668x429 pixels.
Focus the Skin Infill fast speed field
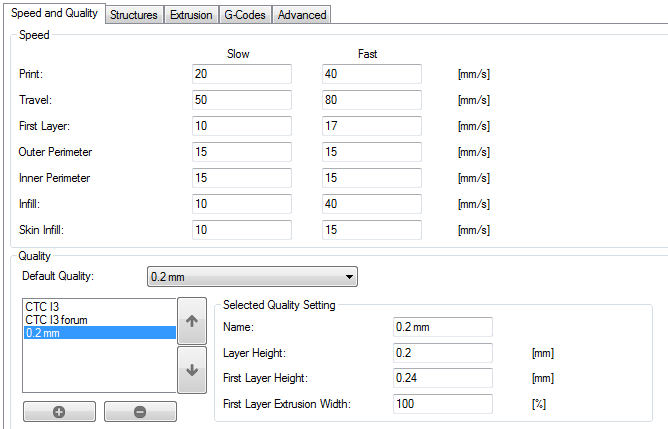tap(372, 230)
